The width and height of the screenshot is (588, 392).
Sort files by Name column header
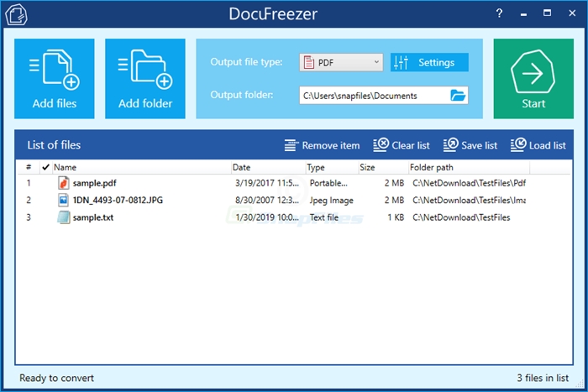141,167
